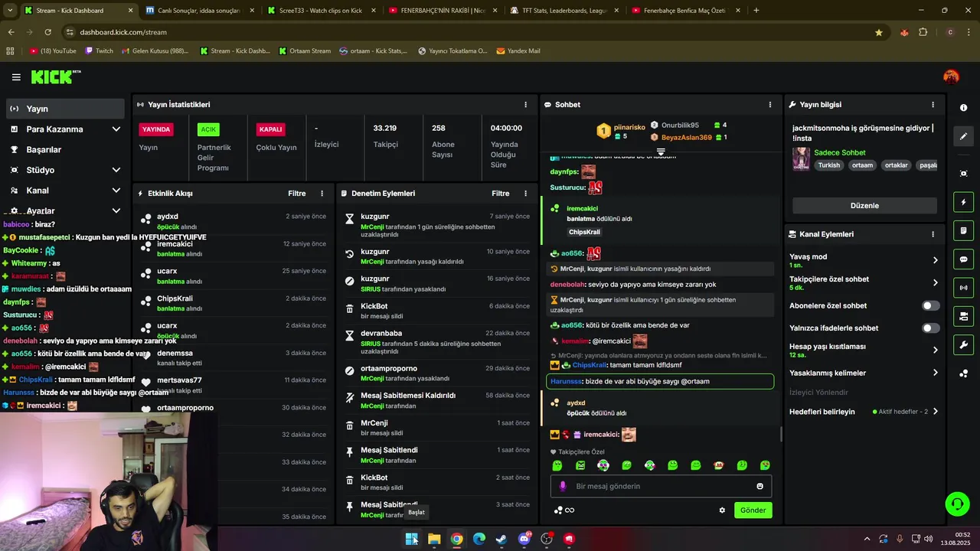Open Yayın bilgisi three-dot menu

pyautogui.click(x=933, y=105)
